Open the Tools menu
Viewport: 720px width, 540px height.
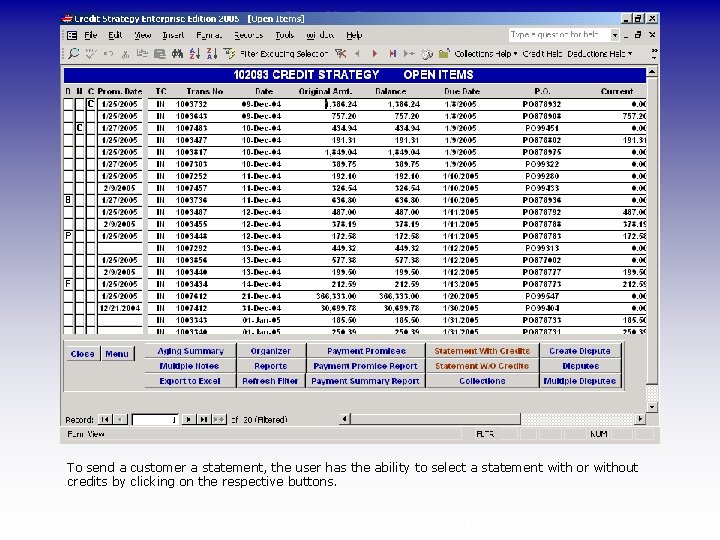(x=284, y=35)
